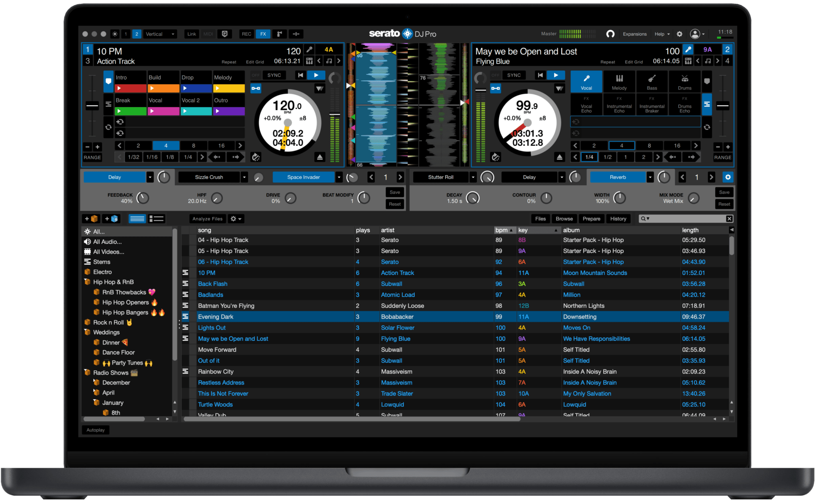Open the Reverb effect dropdown arrow

pos(650,177)
